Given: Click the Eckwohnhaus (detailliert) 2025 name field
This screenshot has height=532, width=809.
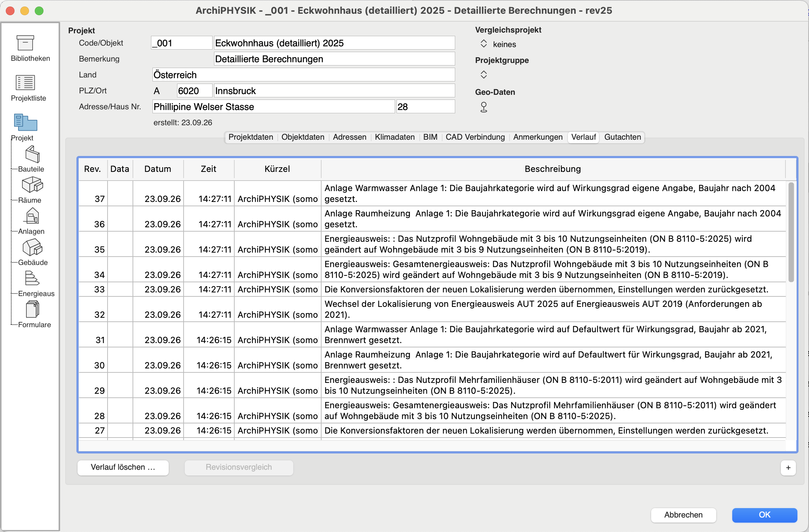Looking at the screenshot, I should tap(334, 43).
